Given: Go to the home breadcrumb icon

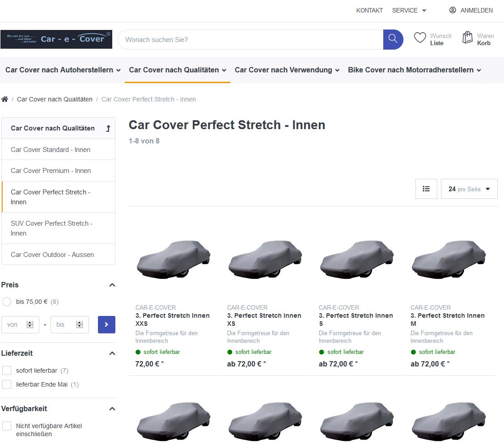Looking at the screenshot, I should tap(4, 99).
